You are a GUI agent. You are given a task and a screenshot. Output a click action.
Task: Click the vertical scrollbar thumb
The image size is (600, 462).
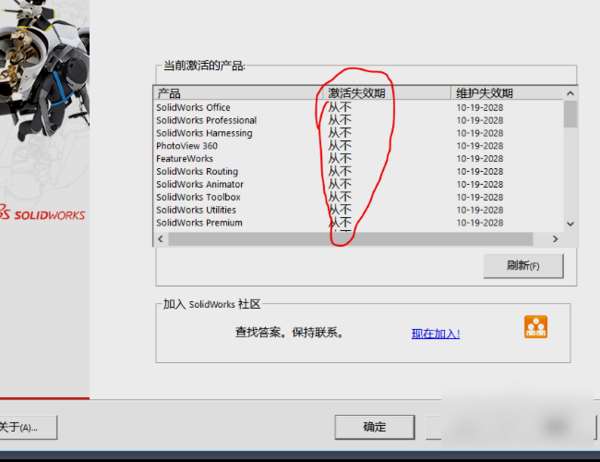pyautogui.click(x=570, y=114)
